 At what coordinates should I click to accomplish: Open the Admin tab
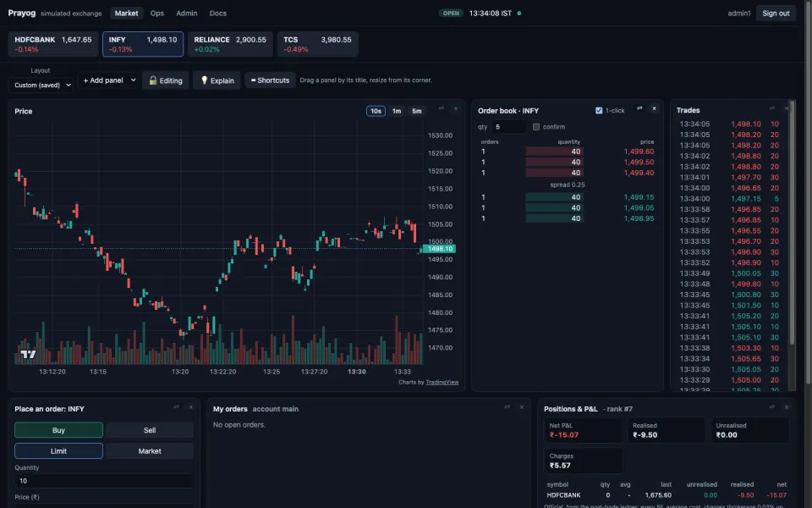pos(186,13)
